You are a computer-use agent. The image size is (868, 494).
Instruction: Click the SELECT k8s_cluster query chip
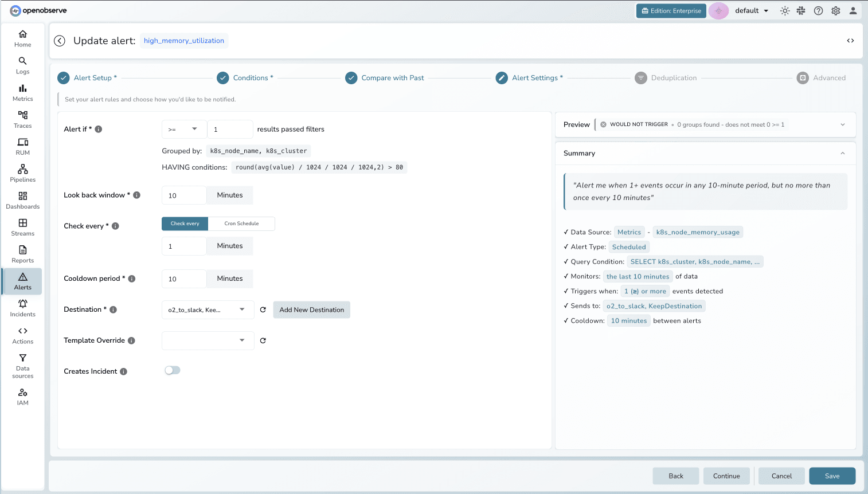(695, 262)
